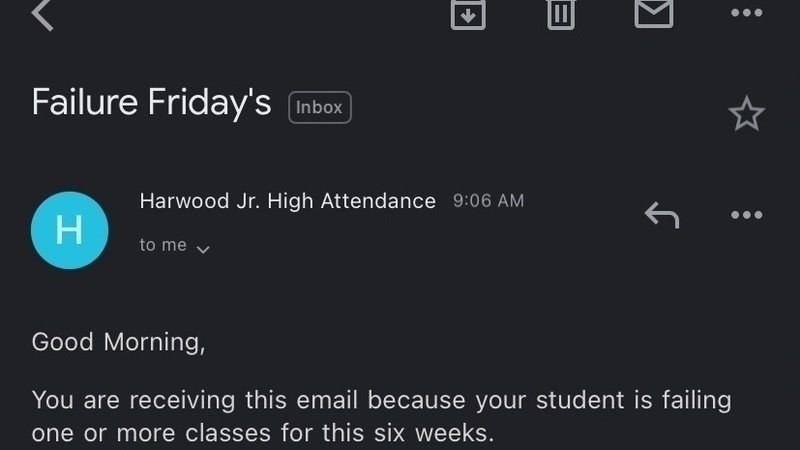Tap the "to me" recipient text
The image size is (800, 450).
163,245
